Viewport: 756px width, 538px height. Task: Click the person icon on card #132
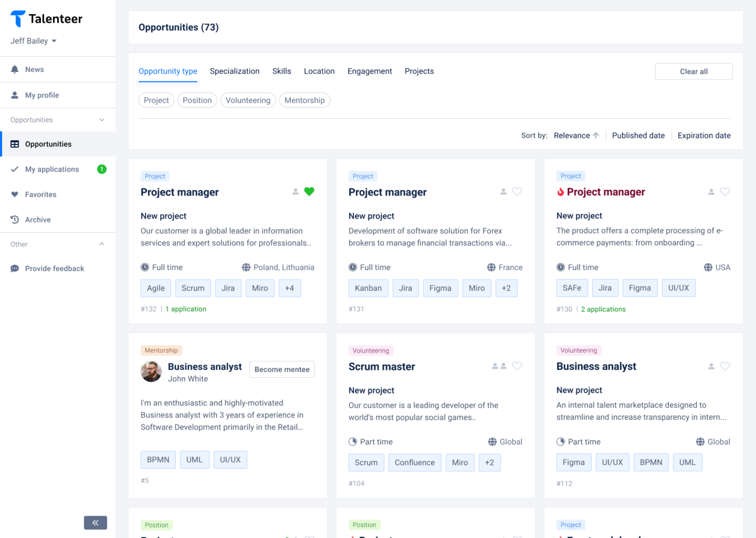pos(295,192)
